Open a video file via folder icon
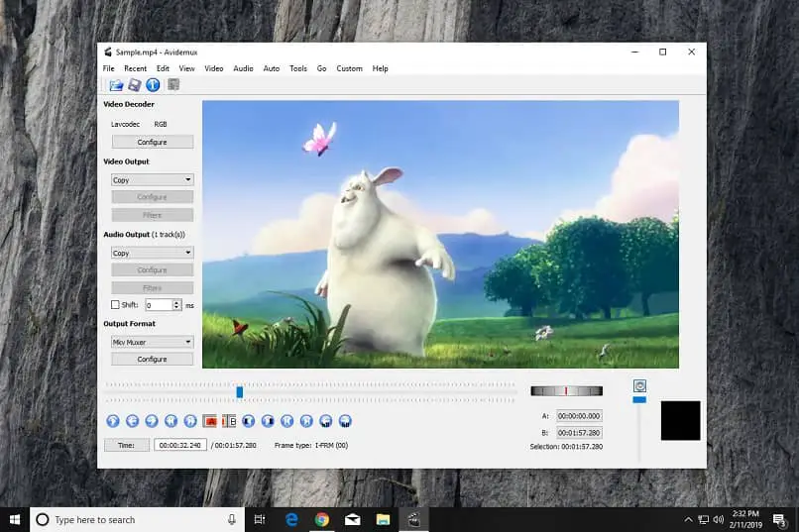This screenshot has width=799, height=532. tap(117, 85)
